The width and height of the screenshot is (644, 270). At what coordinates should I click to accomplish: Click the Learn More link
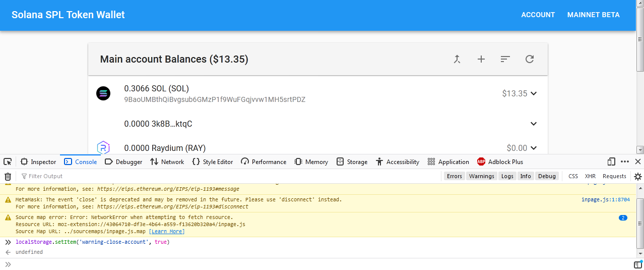coord(167,232)
